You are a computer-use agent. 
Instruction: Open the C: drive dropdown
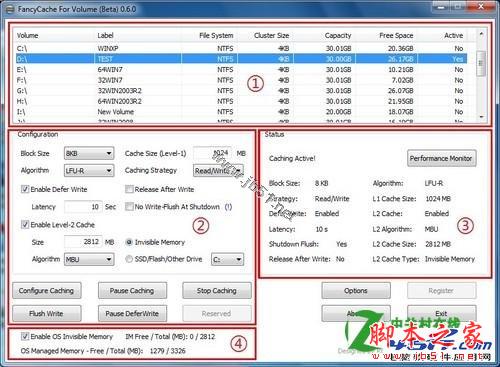pos(227,259)
